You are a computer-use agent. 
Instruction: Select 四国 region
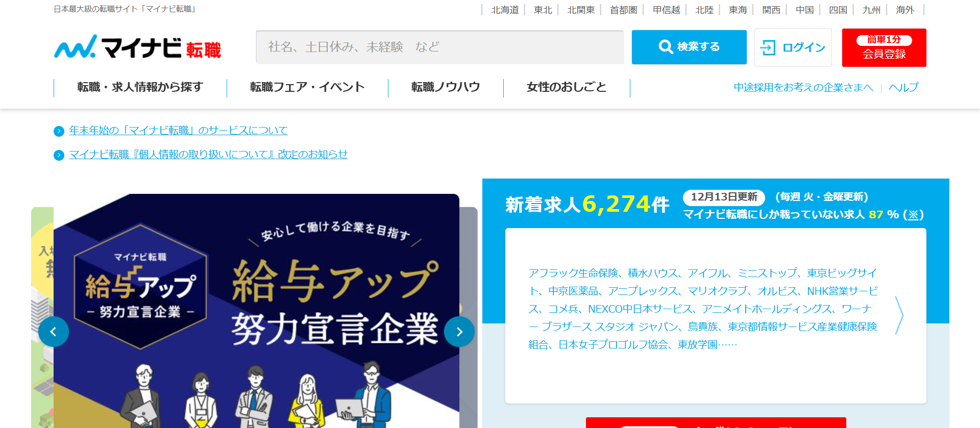[x=838, y=10]
